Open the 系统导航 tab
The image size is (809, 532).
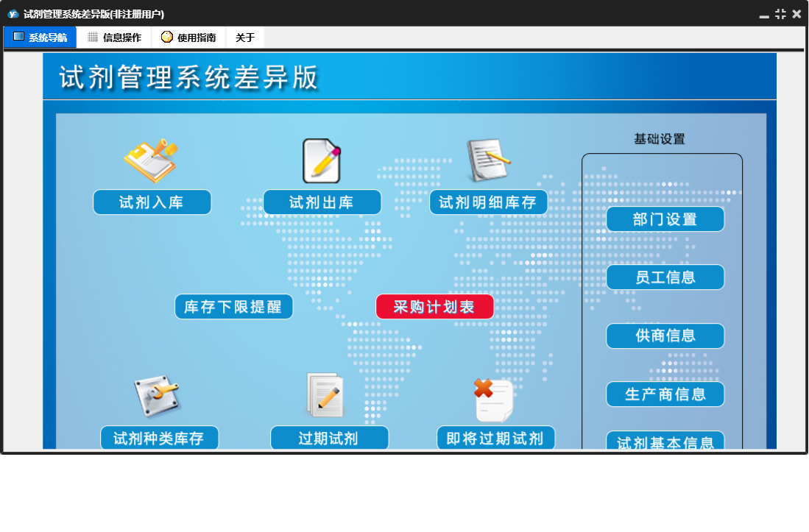tap(40, 37)
